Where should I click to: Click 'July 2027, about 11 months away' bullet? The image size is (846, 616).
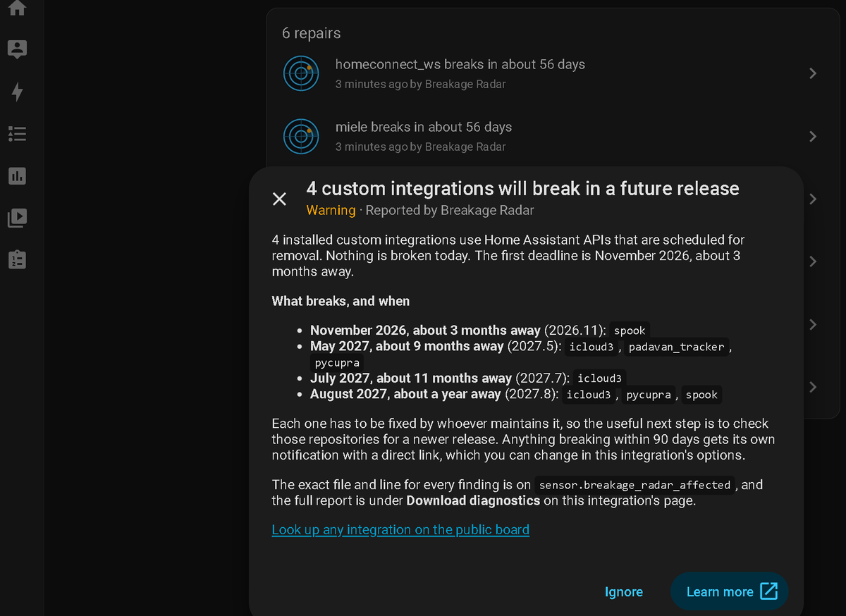(x=411, y=378)
